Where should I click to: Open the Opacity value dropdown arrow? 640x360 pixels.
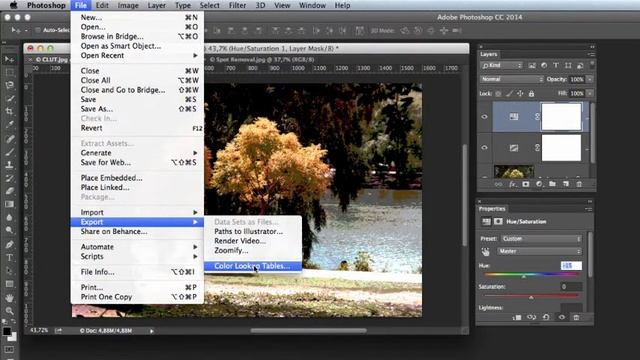pos(590,79)
